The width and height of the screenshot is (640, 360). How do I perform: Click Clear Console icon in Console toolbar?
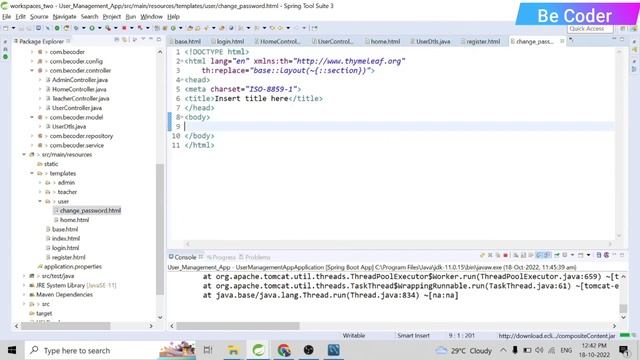pyautogui.click(x=516, y=255)
